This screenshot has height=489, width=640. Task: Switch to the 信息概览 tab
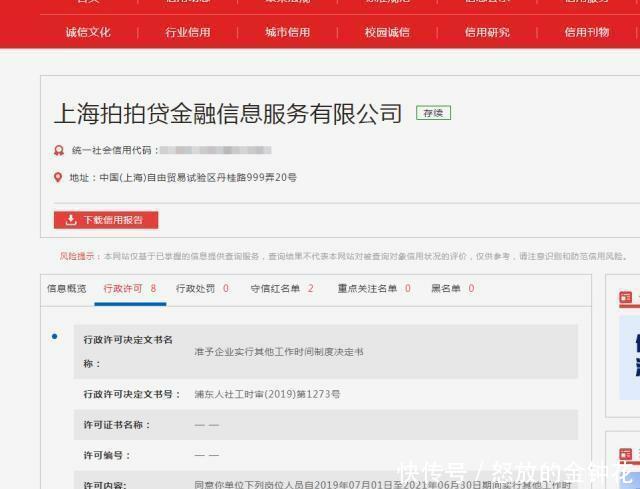click(x=67, y=289)
